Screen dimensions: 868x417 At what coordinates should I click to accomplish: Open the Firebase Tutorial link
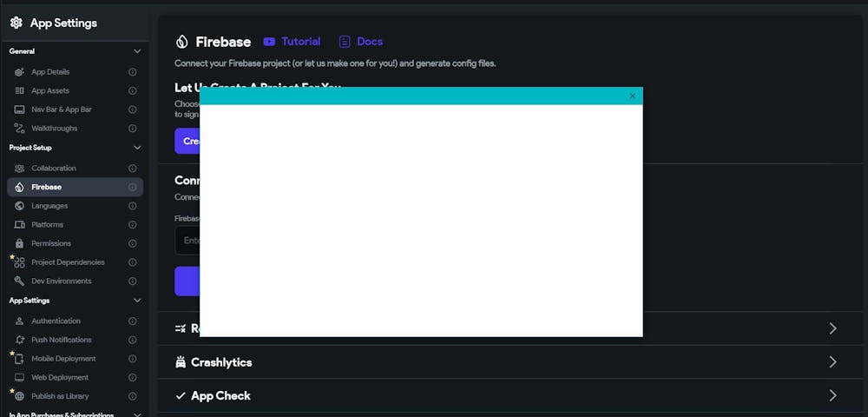292,42
